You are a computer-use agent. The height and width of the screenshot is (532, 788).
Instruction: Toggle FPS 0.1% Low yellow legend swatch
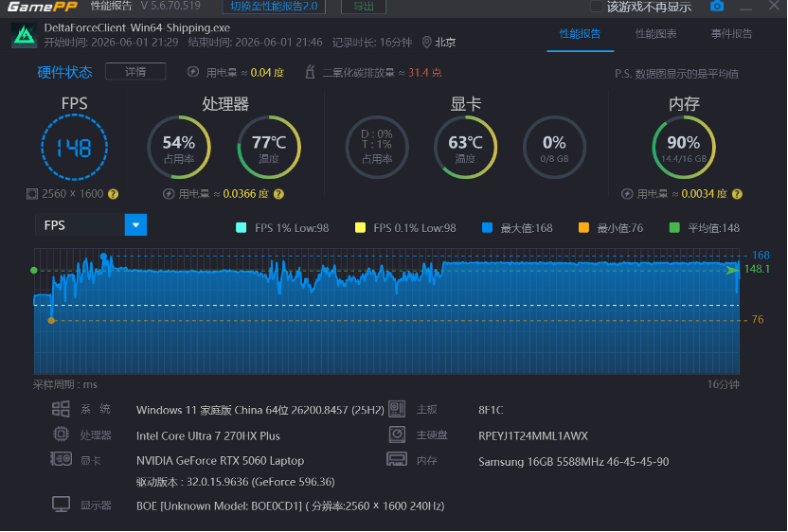360,227
